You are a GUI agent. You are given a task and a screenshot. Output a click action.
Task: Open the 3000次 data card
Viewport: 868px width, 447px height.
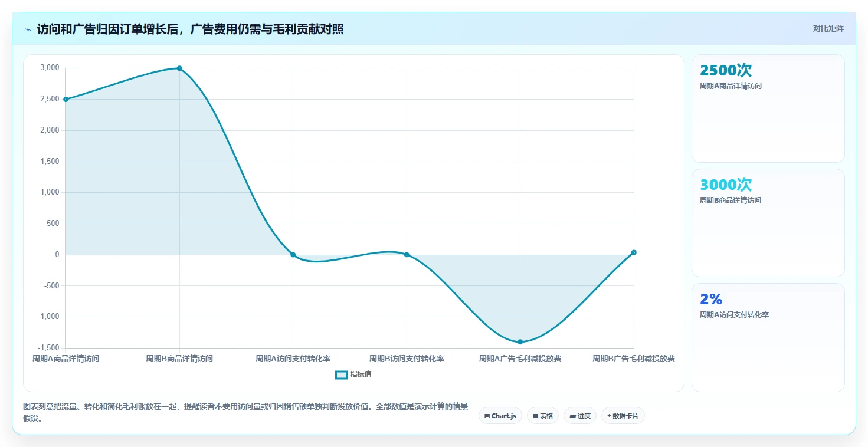coord(768,223)
